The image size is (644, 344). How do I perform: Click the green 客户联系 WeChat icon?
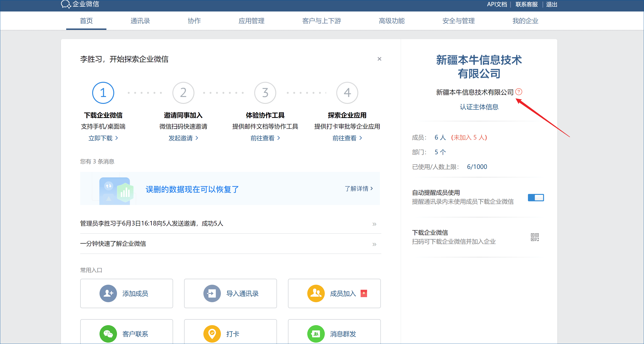pos(108,333)
